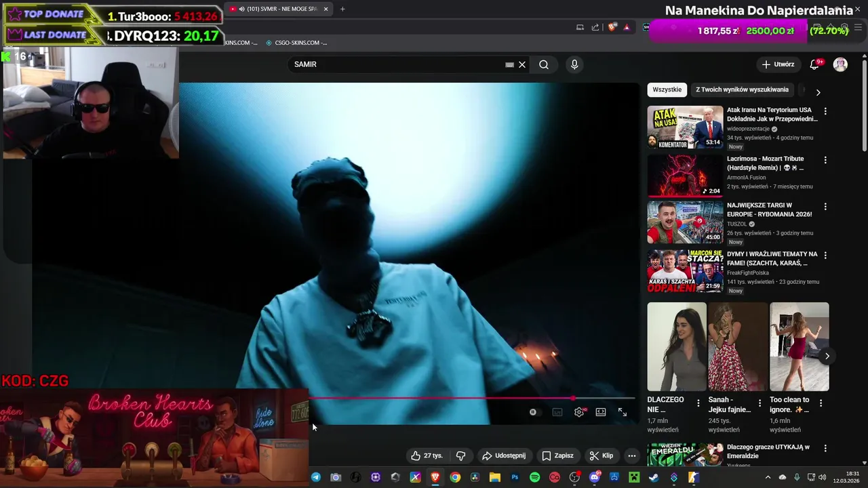Click the Brave Rewards triangle icon
Image resolution: width=868 pixels, height=488 pixels.
(x=627, y=27)
